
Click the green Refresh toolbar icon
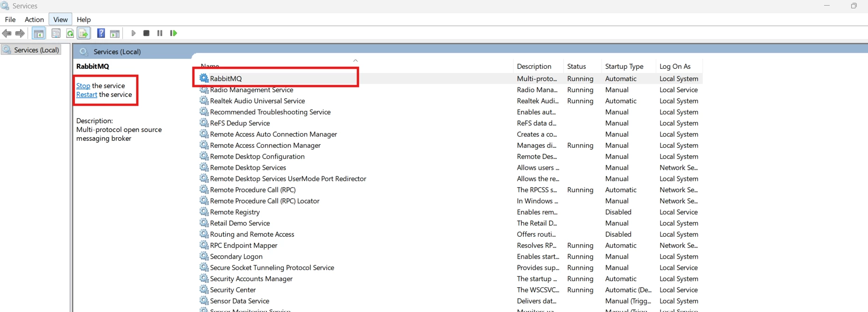tap(70, 33)
